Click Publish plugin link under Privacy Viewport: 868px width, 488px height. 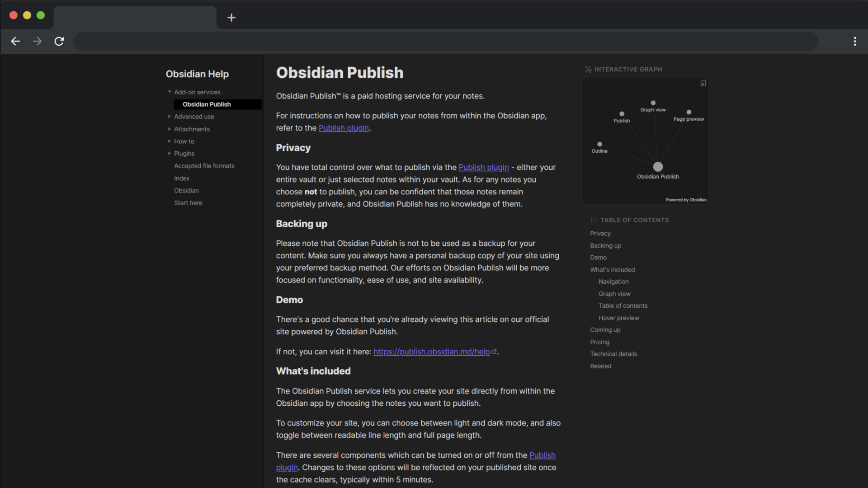pos(483,167)
